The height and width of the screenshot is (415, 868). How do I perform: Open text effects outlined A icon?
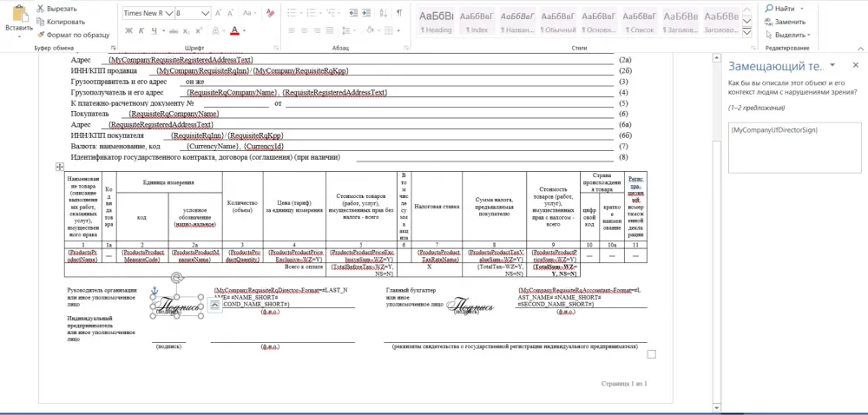216,30
